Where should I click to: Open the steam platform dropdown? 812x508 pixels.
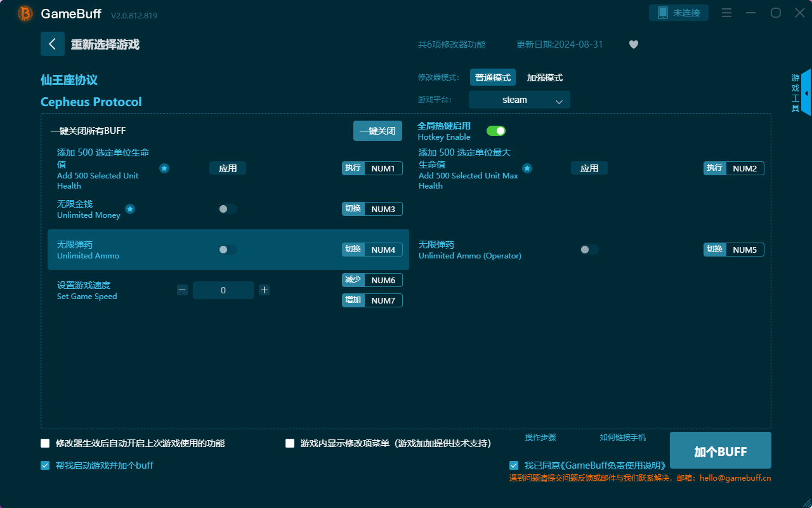coord(519,100)
